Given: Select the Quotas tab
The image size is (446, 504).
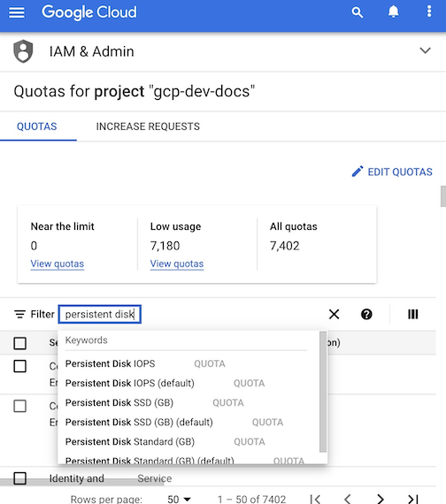Looking at the screenshot, I should [36, 126].
